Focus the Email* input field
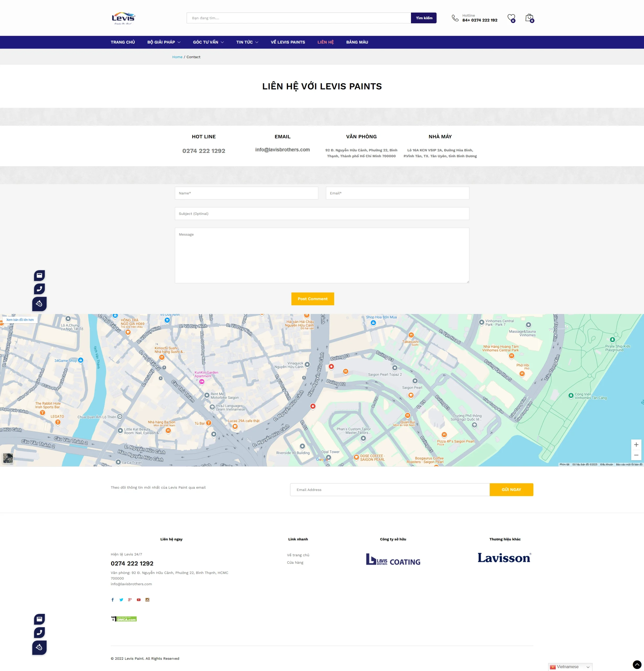 pos(398,193)
